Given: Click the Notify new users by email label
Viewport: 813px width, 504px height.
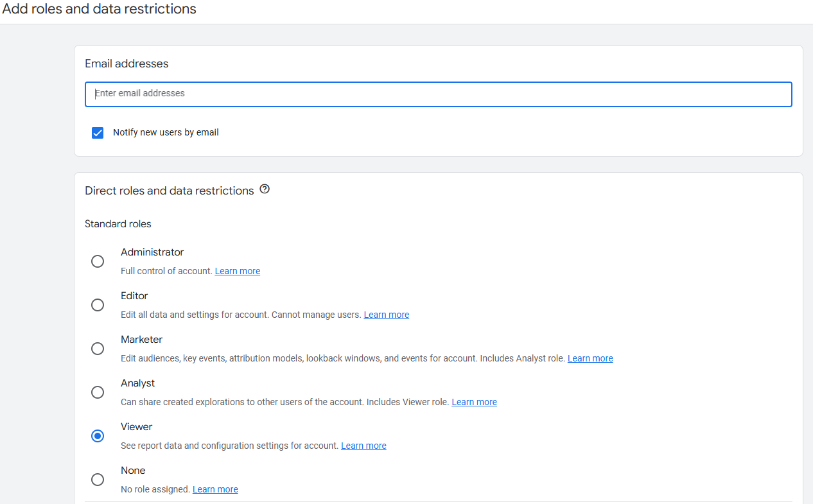Looking at the screenshot, I should click(166, 132).
